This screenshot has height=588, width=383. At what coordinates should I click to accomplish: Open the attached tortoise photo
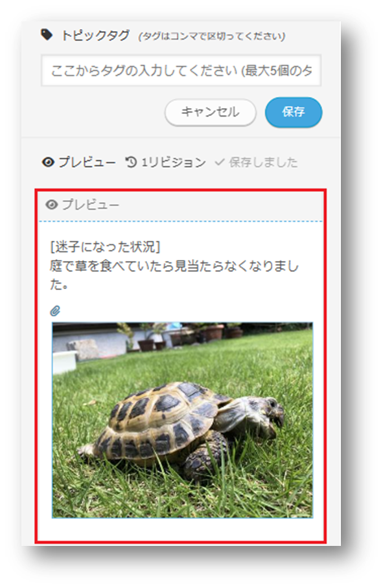pyautogui.click(x=182, y=420)
